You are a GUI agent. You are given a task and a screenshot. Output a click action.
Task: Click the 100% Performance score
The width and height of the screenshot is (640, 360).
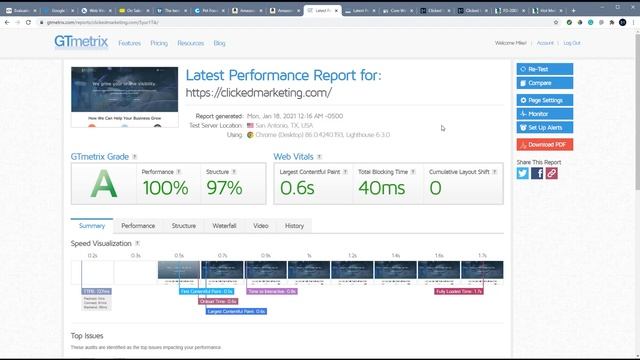pos(165,188)
